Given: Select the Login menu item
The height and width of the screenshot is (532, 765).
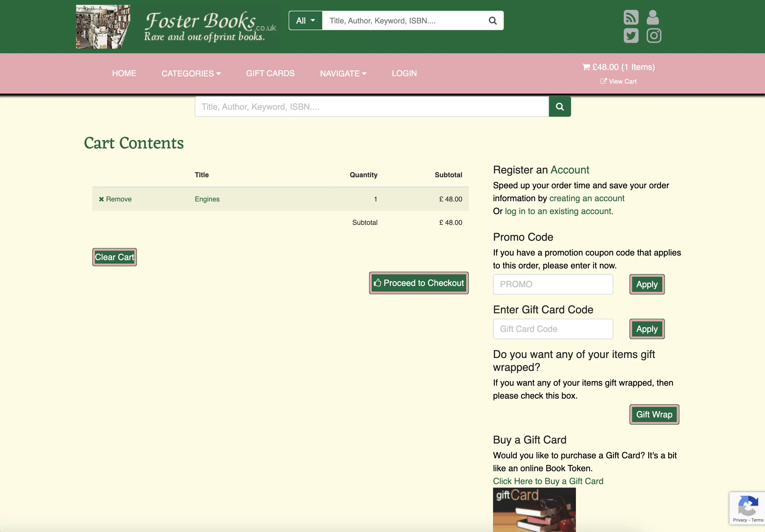Looking at the screenshot, I should point(404,73).
